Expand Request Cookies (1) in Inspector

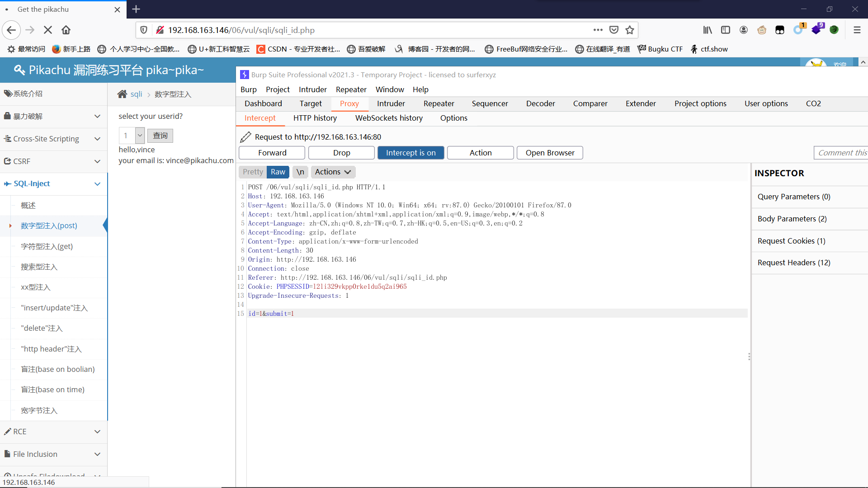click(809, 241)
